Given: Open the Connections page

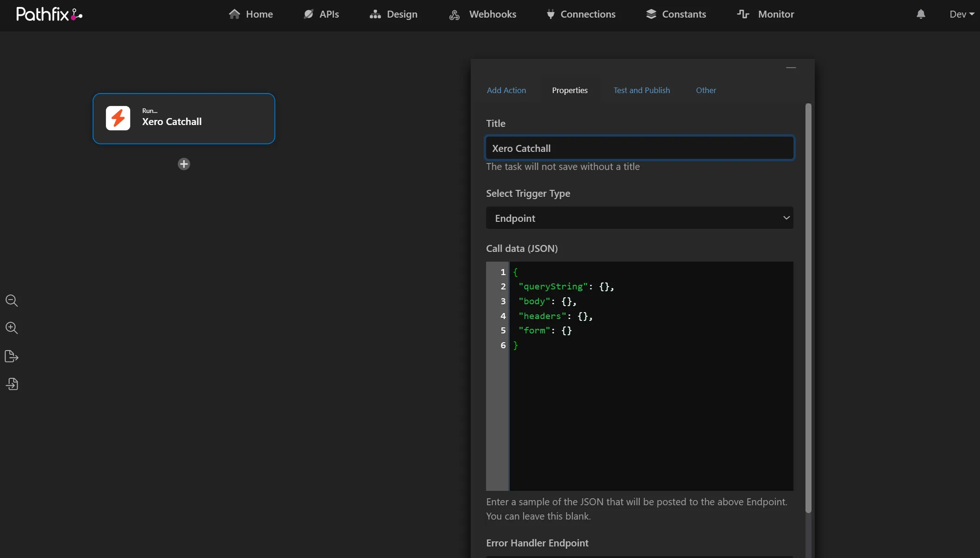Looking at the screenshot, I should pos(581,14).
